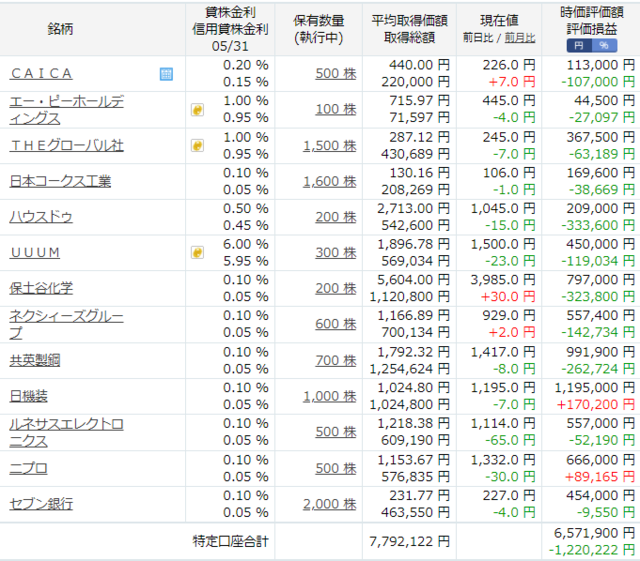This screenshot has height=561, width=640.
Task: Click the 貸株金利 column header
Action: coord(230,12)
